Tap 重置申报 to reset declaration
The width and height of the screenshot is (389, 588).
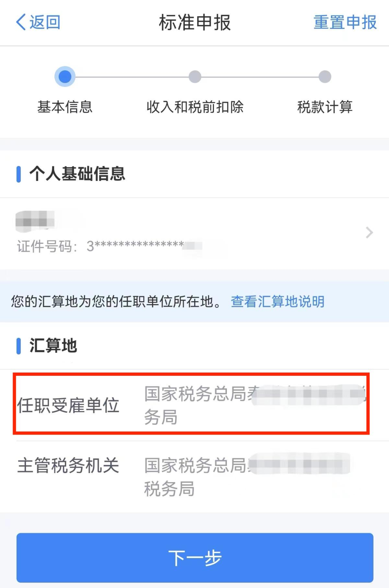(345, 22)
